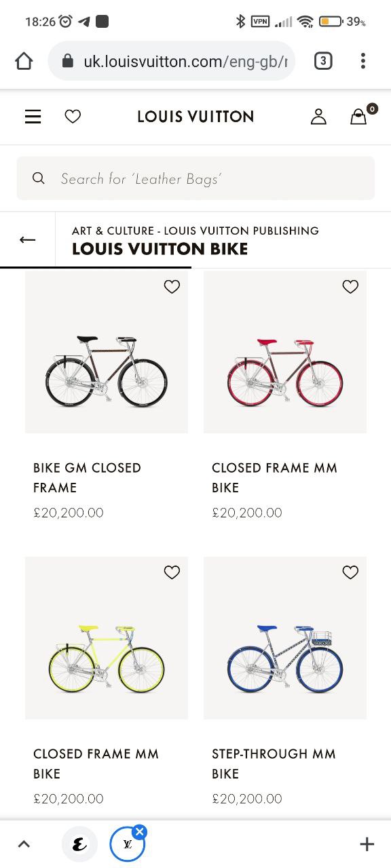Open the STEP-THROUGH MM BIKE product link
Screen dimensions: 391x868
[x=274, y=764]
